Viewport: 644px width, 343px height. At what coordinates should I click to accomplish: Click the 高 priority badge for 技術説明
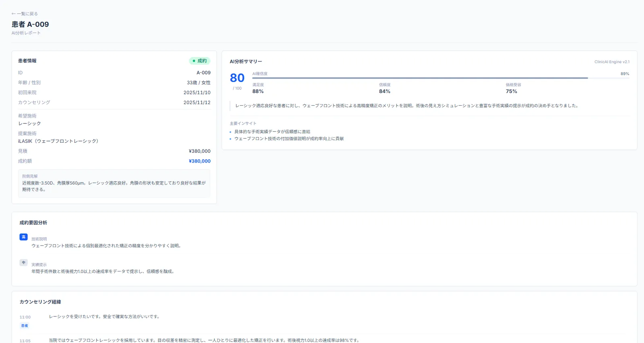click(x=24, y=237)
